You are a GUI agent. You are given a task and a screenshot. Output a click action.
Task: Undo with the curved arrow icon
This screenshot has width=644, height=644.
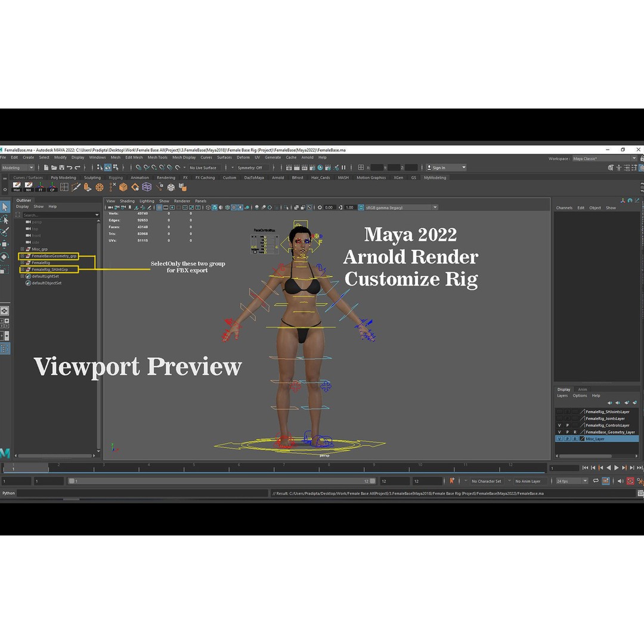point(69,168)
